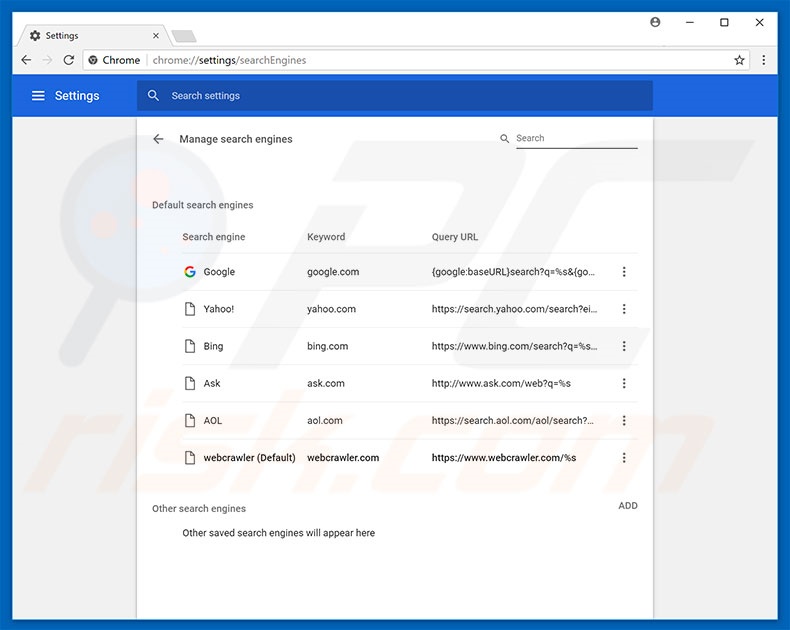The width and height of the screenshot is (790, 630).
Task: Focus the Search settings field
Action: [394, 96]
